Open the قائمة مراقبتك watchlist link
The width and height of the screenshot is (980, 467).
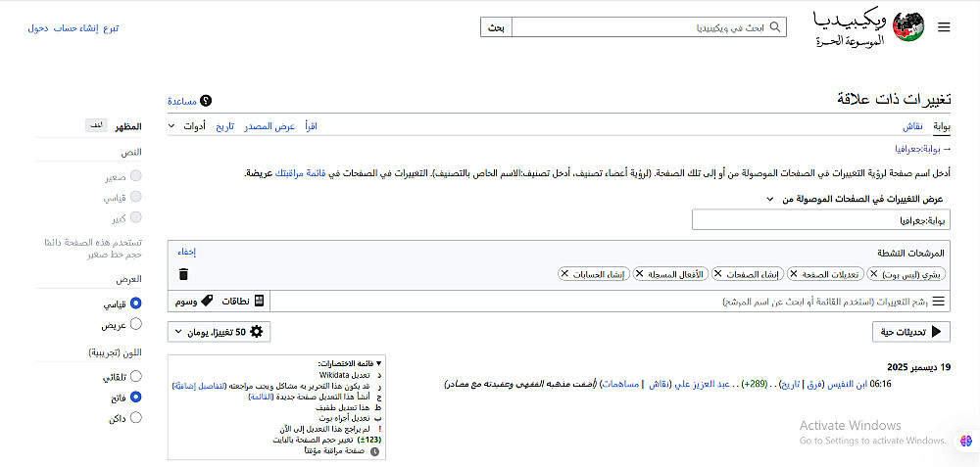pyautogui.click(x=301, y=172)
